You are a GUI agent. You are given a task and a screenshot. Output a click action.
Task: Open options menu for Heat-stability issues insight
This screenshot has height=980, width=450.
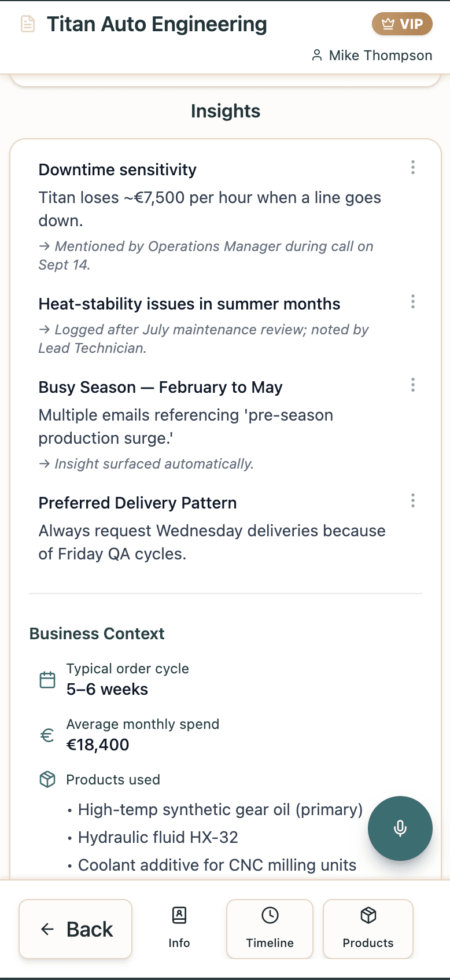click(x=412, y=301)
